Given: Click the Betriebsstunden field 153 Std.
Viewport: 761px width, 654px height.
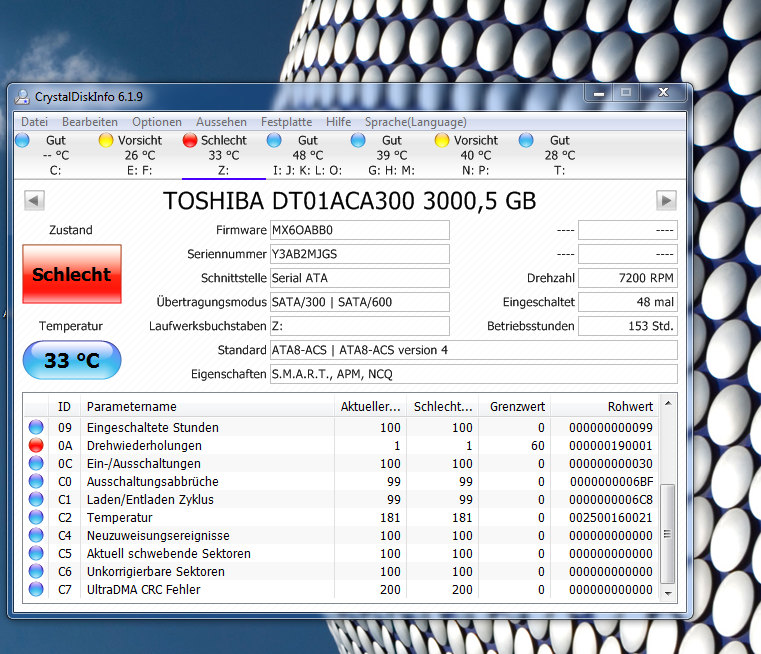Looking at the screenshot, I should (x=628, y=326).
